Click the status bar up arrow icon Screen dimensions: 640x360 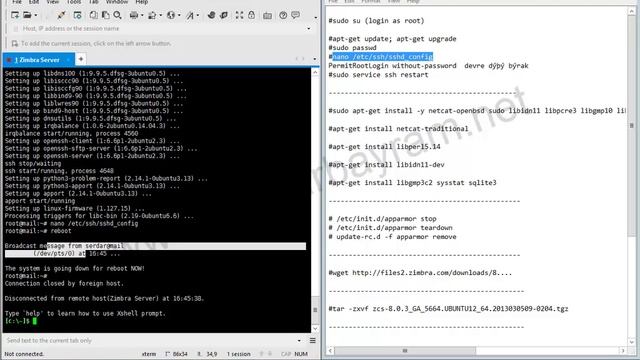pyautogui.click(x=262, y=354)
